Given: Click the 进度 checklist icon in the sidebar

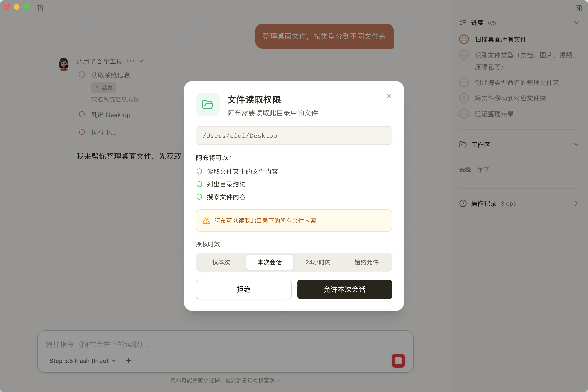Looking at the screenshot, I should coord(463,23).
